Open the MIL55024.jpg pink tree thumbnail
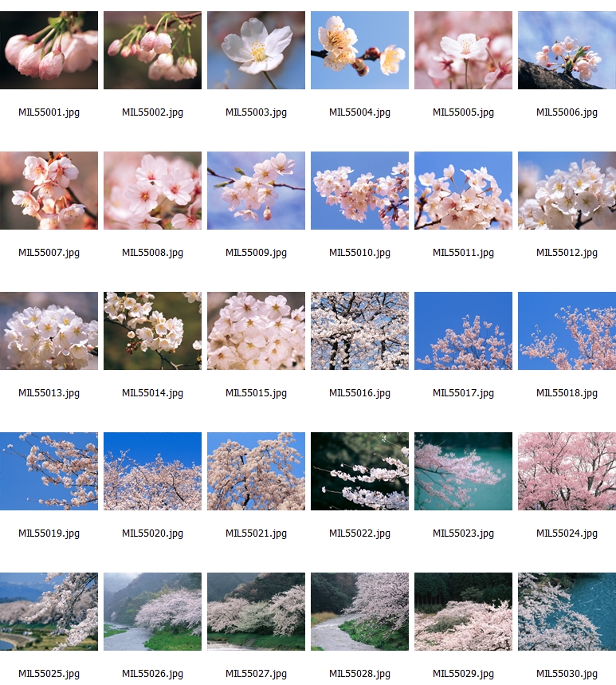The height and width of the screenshot is (685, 616). [567, 471]
